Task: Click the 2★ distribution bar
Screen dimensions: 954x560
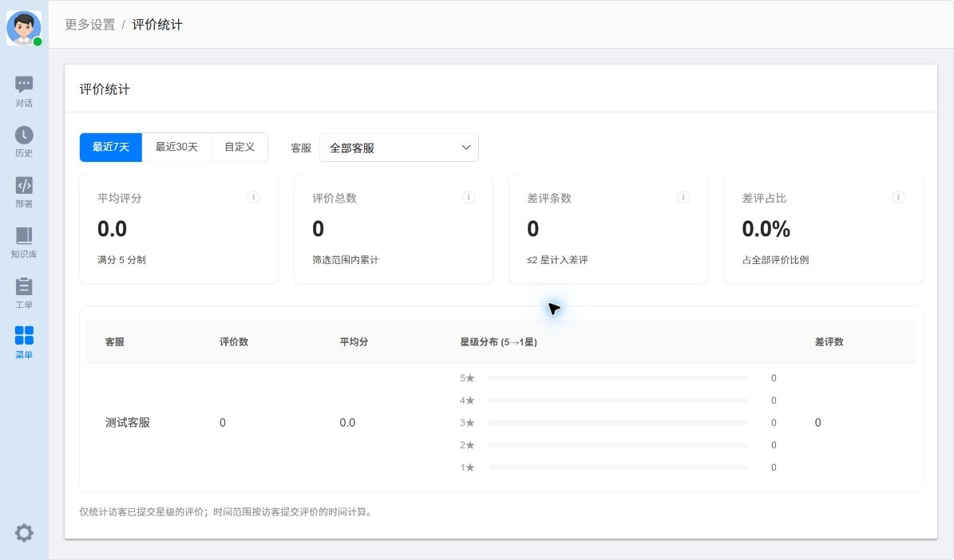Action: [x=618, y=445]
